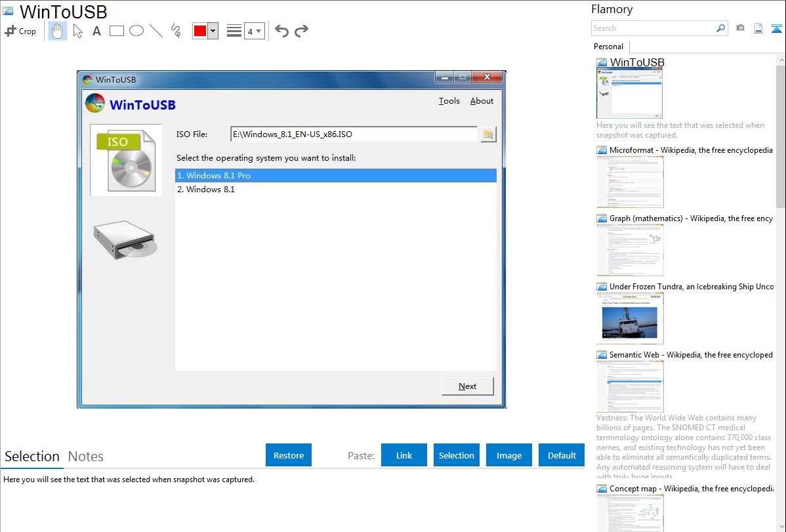This screenshot has height=532, width=786.
Task: Select the freehand drawing tool
Action: [176, 31]
